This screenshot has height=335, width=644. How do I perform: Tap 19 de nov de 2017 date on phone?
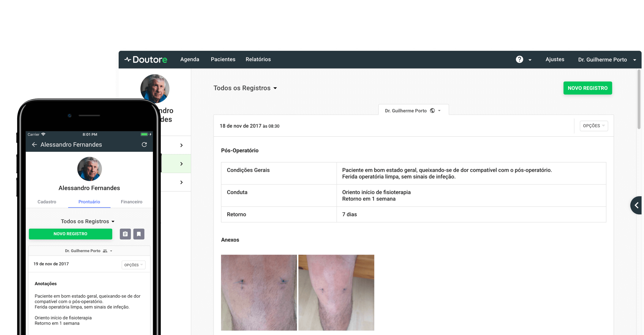[51, 264]
